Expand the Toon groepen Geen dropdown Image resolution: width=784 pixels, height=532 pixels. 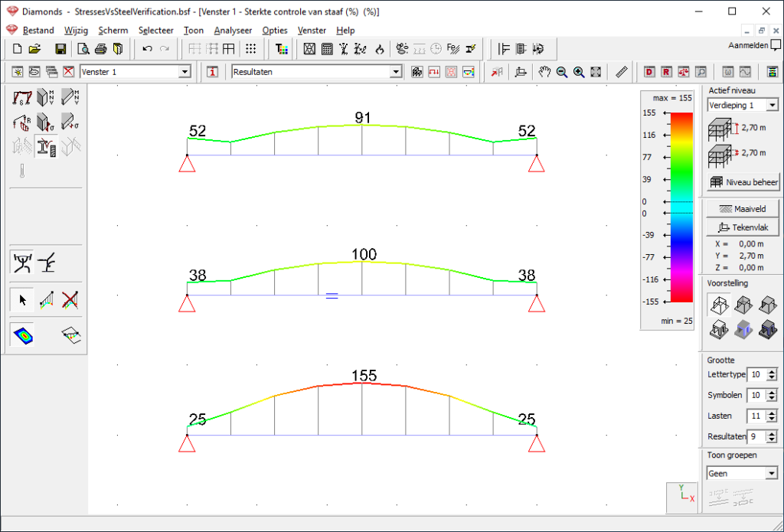tap(772, 473)
